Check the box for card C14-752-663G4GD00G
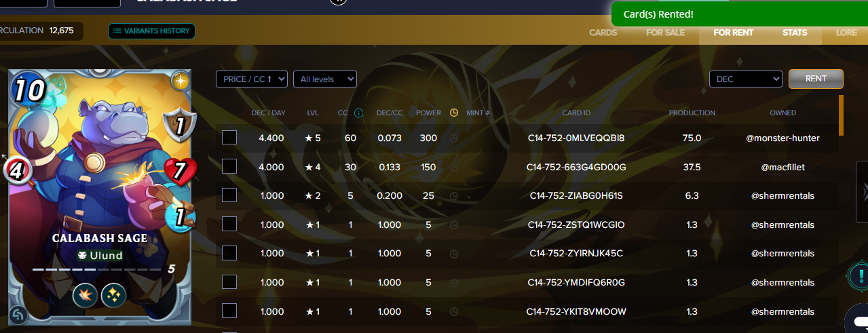The height and width of the screenshot is (333, 868). click(x=229, y=166)
